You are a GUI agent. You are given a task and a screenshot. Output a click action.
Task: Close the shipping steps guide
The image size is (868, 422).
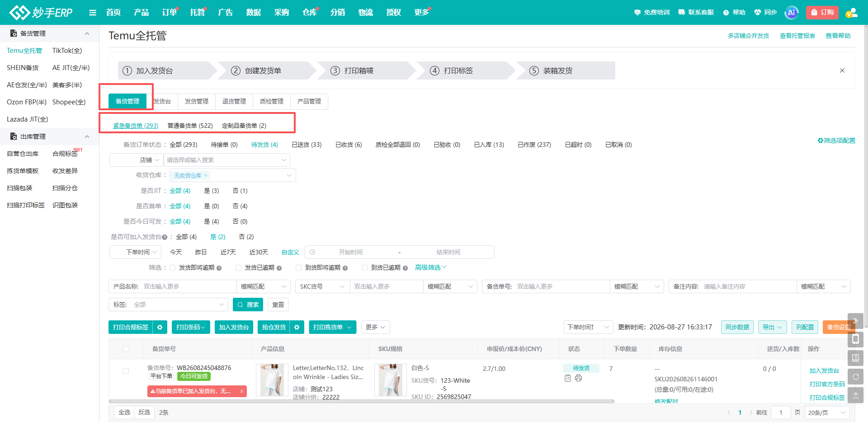click(842, 70)
